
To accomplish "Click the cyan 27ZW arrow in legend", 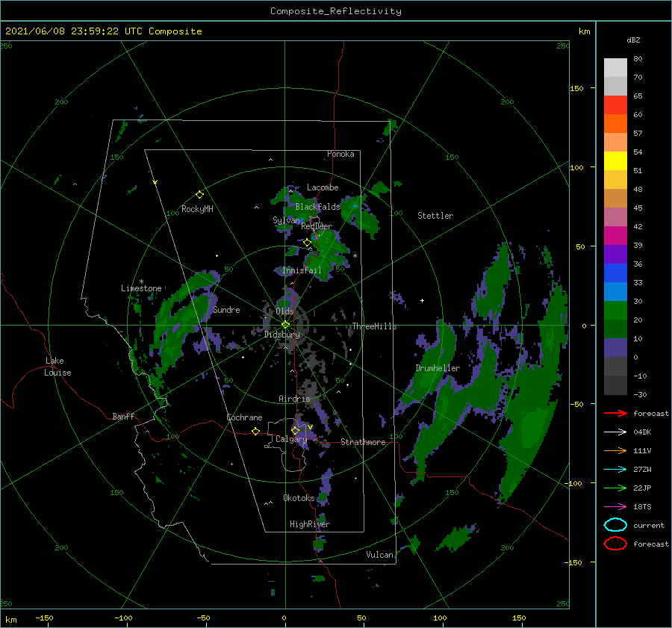I will (x=615, y=470).
